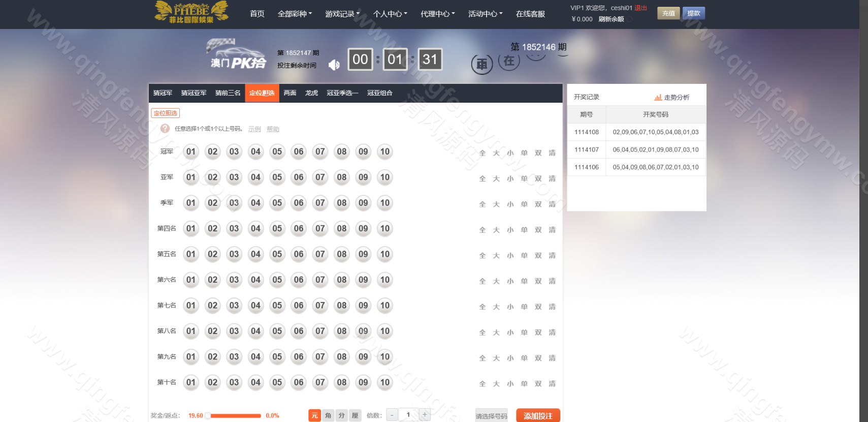Viewport: 868px width, 422px height.
Task: Switch to the 龙虎 tab
Action: (x=311, y=93)
